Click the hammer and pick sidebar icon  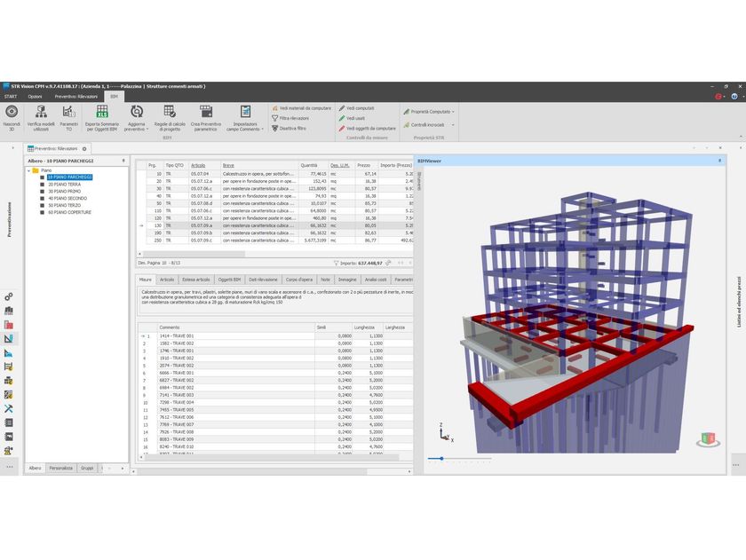click(x=9, y=408)
